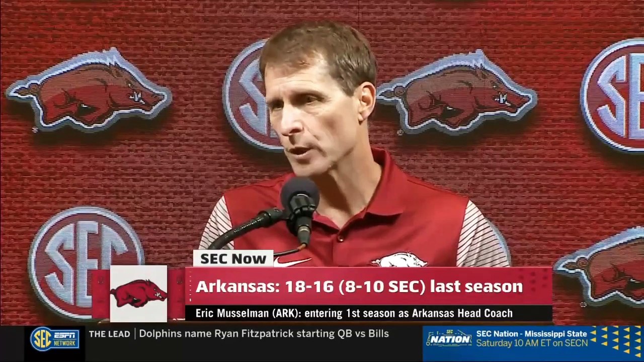Select the SEC Now label tab
Image resolution: width=644 pixels, height=362 pixels.
click(233, 258)
